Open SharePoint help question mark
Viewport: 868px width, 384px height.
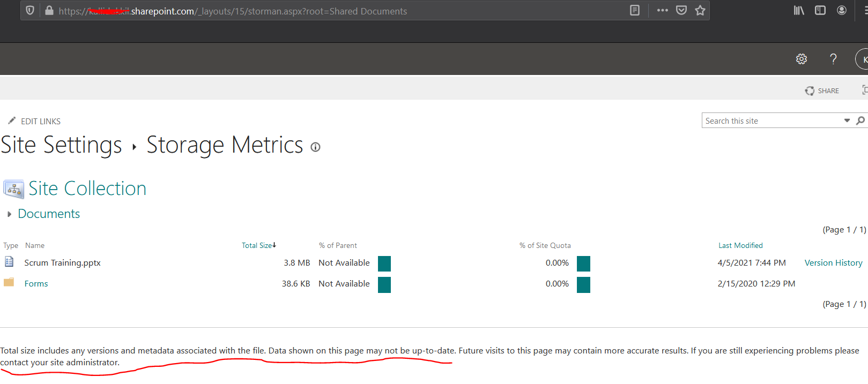[x=833, y=59]
